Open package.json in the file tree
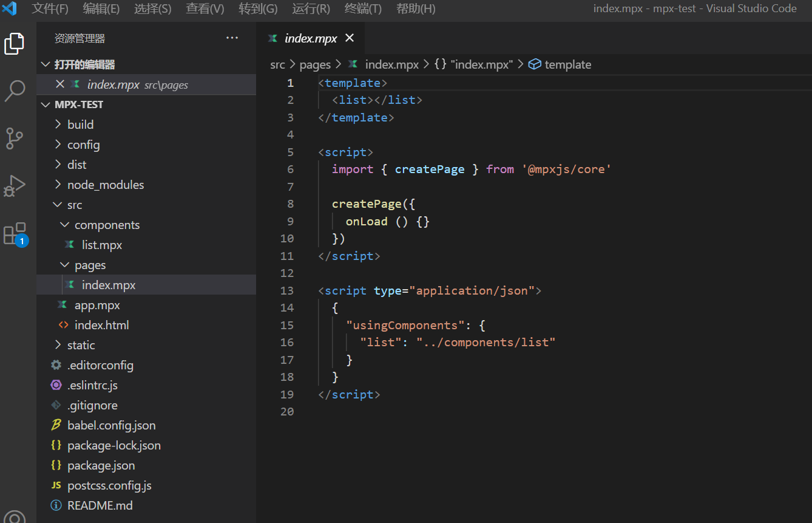The width and height of the screenshot is (812, 523). pyautogui.click(x=101, y=465)
